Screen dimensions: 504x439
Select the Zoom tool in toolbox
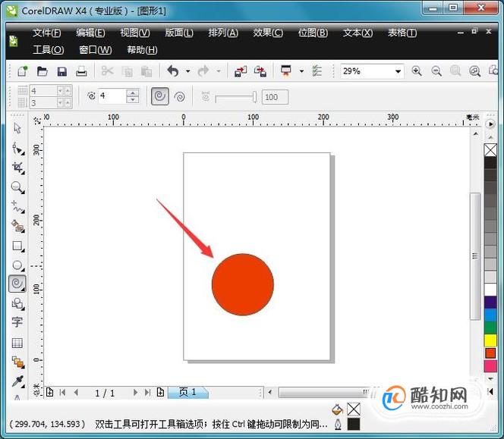pyautogui.click(x=17, y=187)
